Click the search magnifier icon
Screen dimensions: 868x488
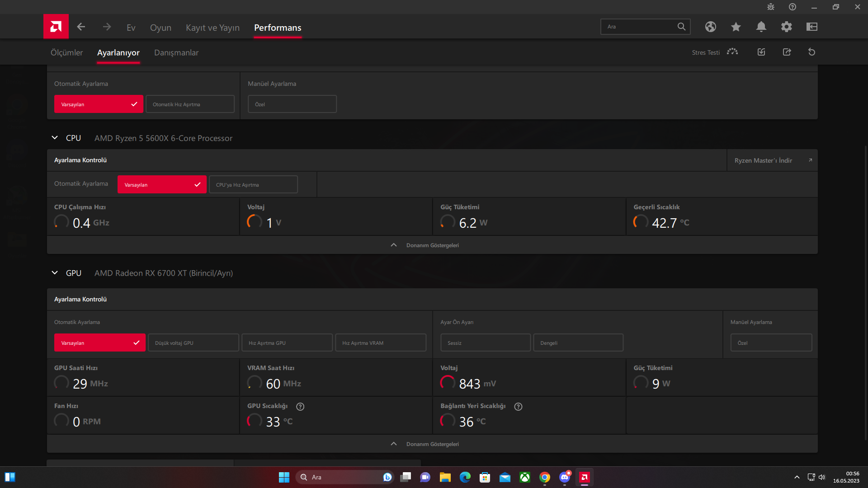pyautogui.click(x=681, y=27)
